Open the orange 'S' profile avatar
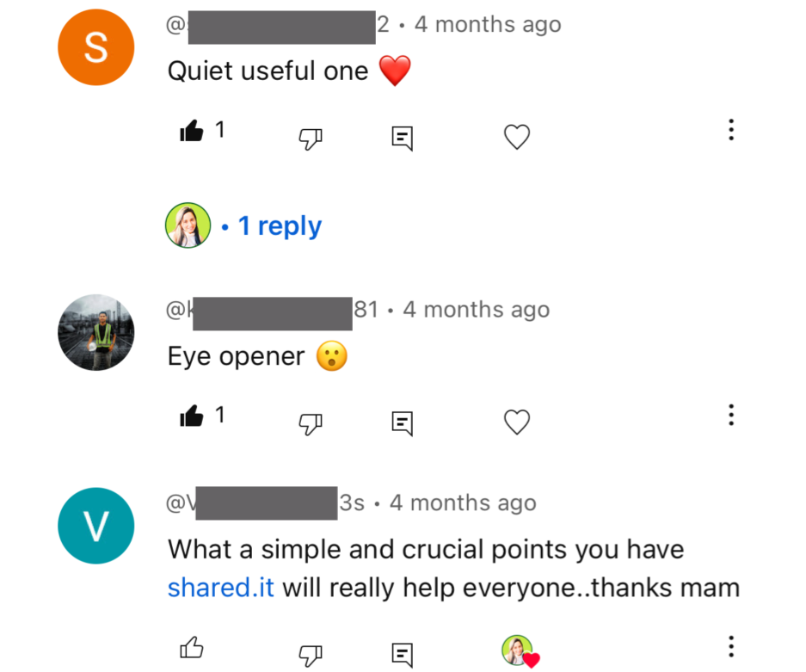Screen dimensions: 806x672 coord(95,47)
